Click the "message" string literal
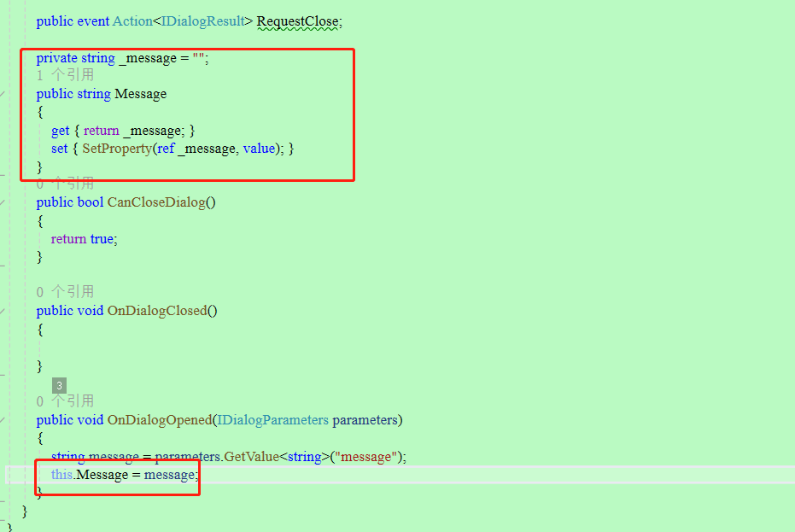The width and height of the screenshot is (795, 532). pyautogui.click(x=365, y=457)
